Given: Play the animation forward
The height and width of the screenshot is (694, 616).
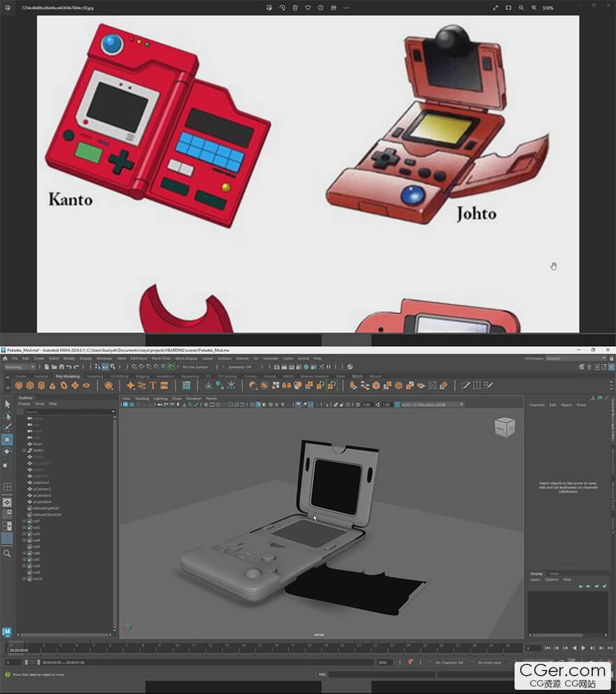Looking at the screenshot, I should pyautogui.click(x=583, y=648).
